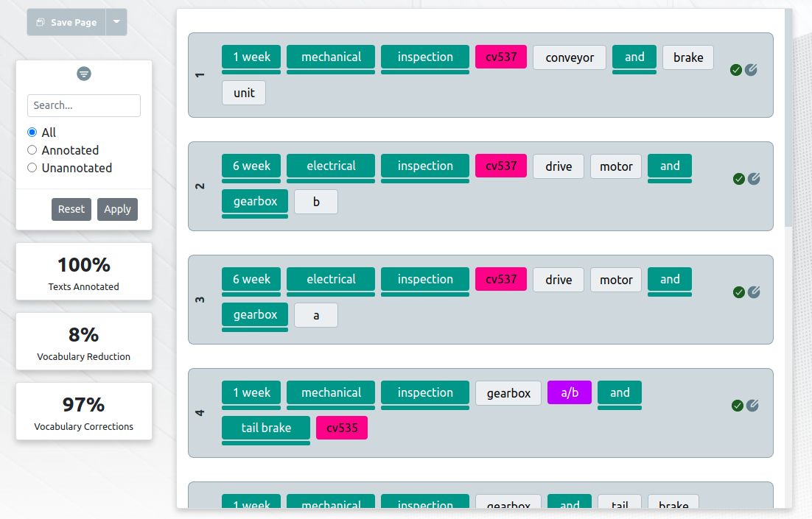
Task: Select the All filter radio button
Action: point(32,133)
